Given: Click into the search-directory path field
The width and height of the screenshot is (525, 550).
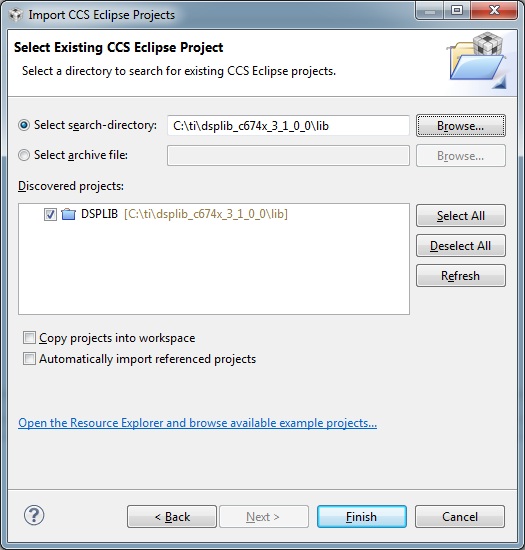Looking at the screenshot, I should pyautogui.click(x=288, y=126).
